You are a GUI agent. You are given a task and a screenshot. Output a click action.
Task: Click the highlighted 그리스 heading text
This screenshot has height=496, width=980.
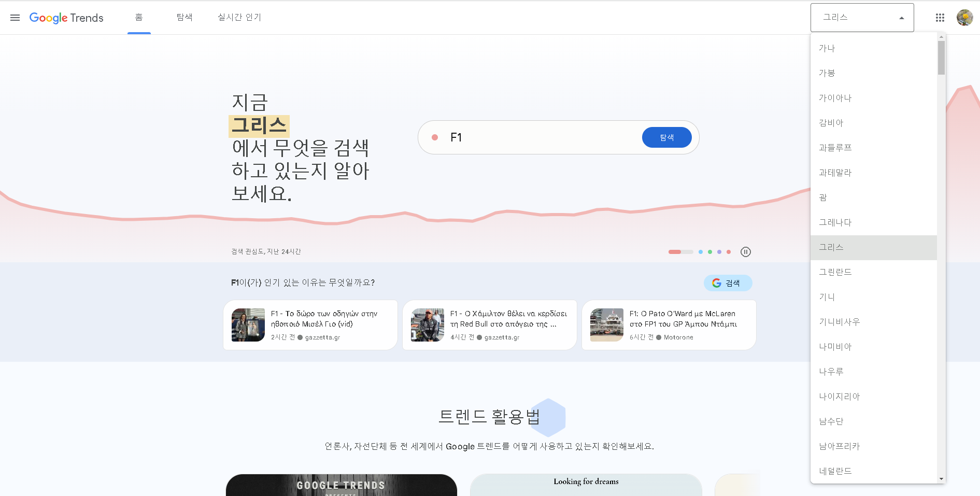click(259, 126)
